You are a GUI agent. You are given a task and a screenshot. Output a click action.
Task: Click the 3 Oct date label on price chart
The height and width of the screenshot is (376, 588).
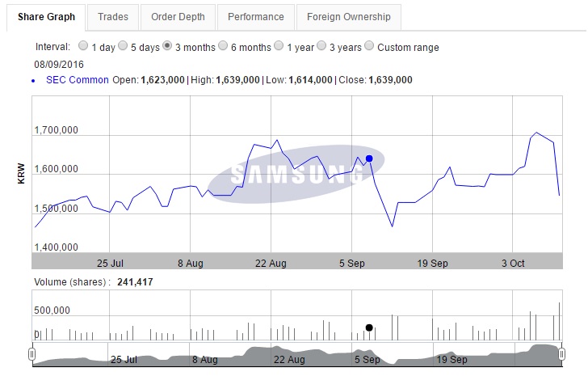(513, 263)
